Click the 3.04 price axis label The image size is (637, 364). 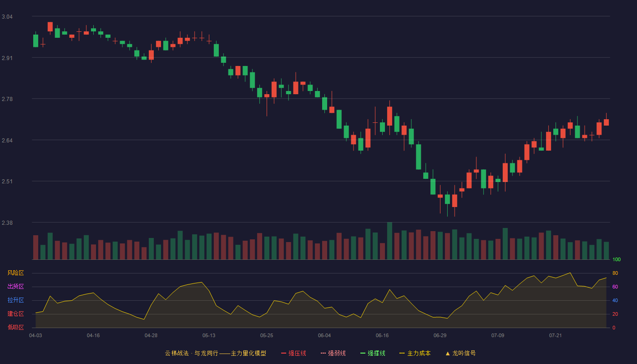point(7,17)
